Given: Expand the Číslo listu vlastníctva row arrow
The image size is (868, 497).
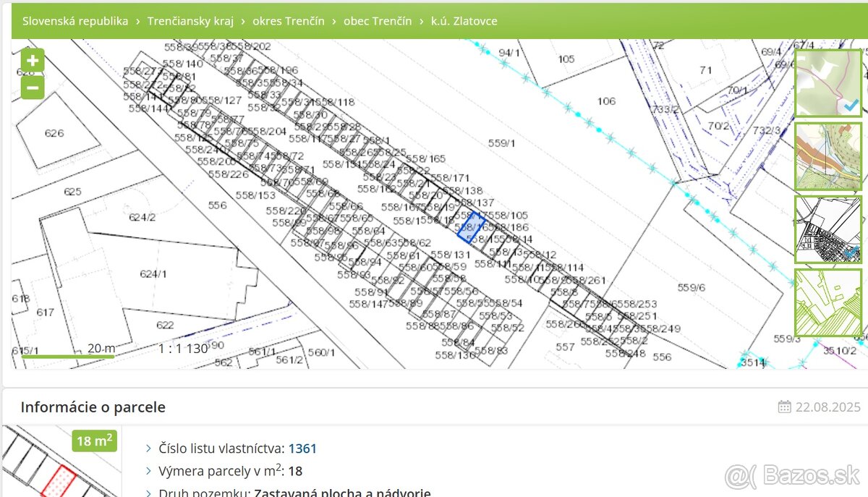Looking at the screenshot, I should 148,449.
